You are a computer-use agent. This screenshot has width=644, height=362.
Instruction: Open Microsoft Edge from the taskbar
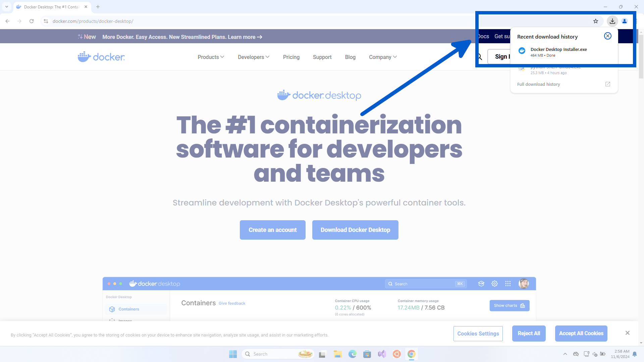(x=353, y=354)
